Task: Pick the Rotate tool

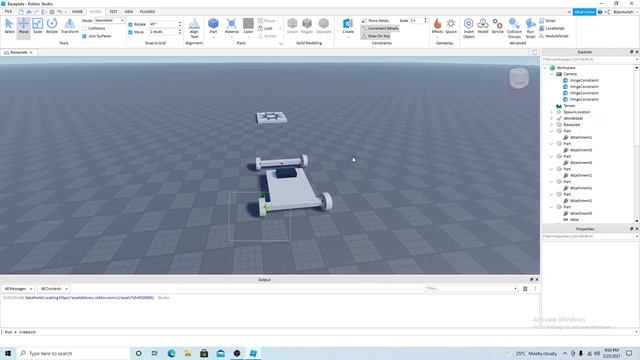Action: click(x=52, y=27)
